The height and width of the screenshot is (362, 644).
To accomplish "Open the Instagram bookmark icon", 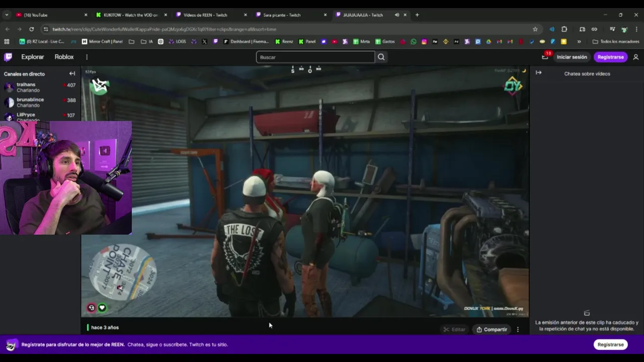I will (424, 42).
